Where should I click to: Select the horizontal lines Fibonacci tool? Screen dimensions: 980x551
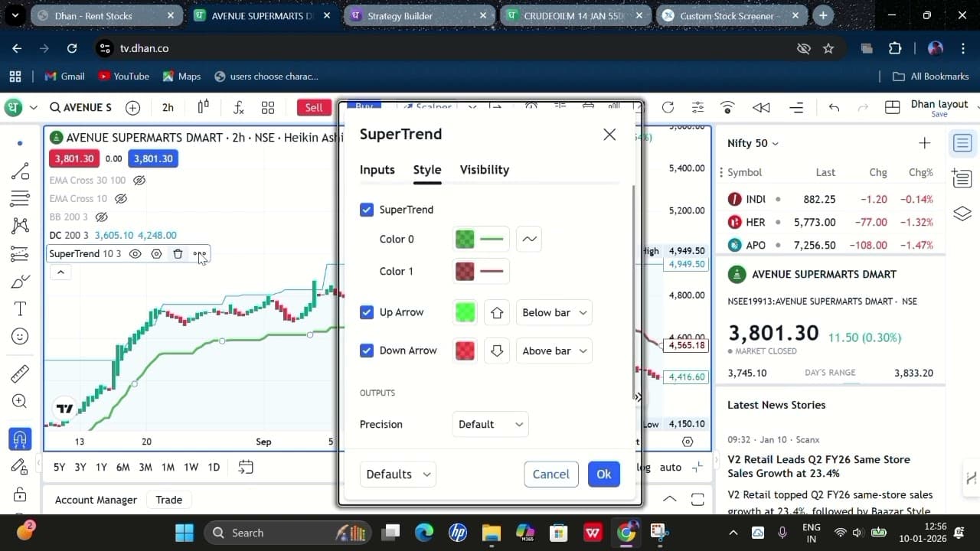[x=20, y=198]
